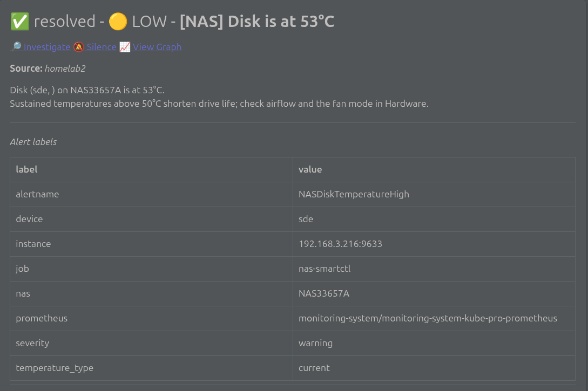The image size is (588, 391).
Task: Click the muted bell Silence icon
Action: [x=79, y=47]
